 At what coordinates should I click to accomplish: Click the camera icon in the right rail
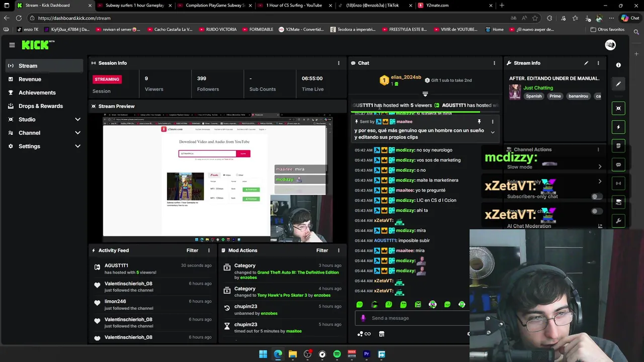(x=618, y=202)
